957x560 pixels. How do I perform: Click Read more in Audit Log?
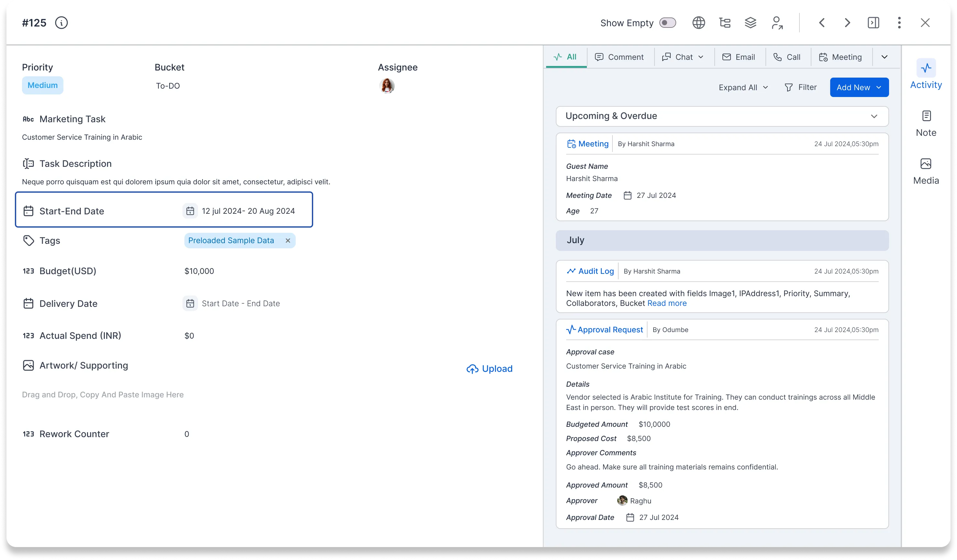click(x=667, y=303)
